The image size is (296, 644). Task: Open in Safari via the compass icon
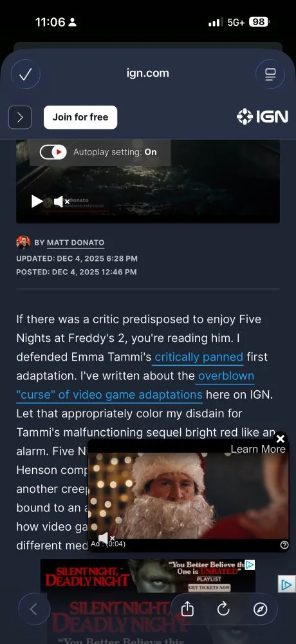[x=260, y=609]
